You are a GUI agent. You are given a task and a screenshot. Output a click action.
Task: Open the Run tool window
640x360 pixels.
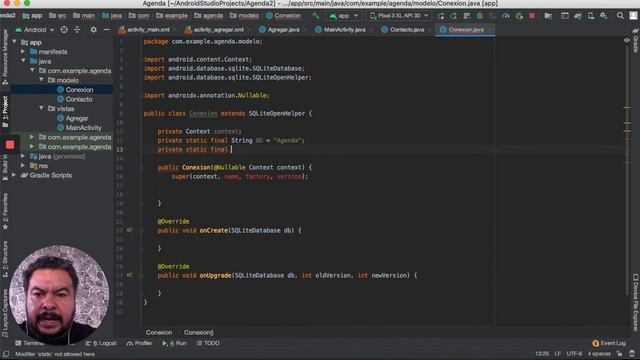click(175, 344)
